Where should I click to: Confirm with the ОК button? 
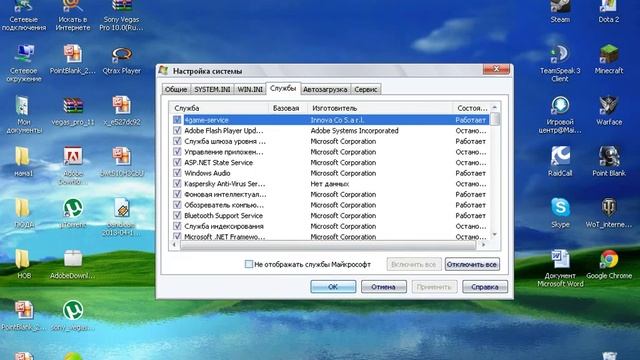tap(333, 287)
